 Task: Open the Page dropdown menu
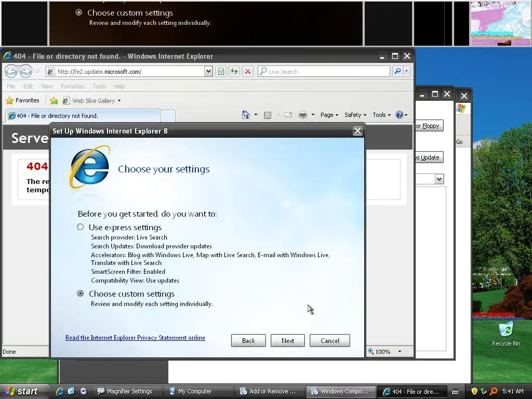click(329, 115)
